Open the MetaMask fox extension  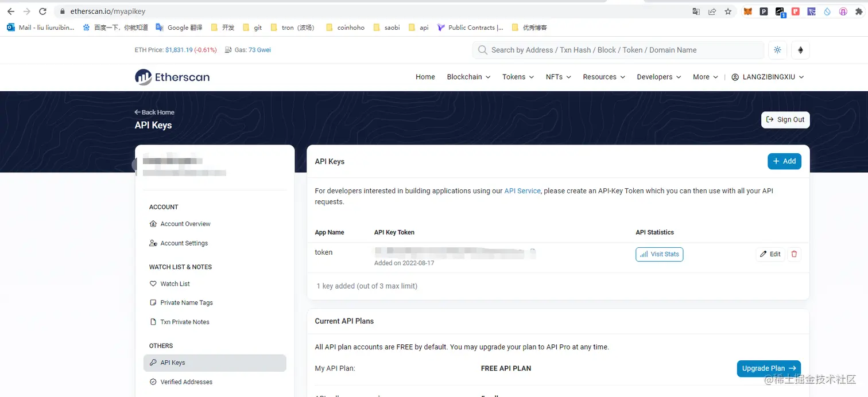(748, 11)
